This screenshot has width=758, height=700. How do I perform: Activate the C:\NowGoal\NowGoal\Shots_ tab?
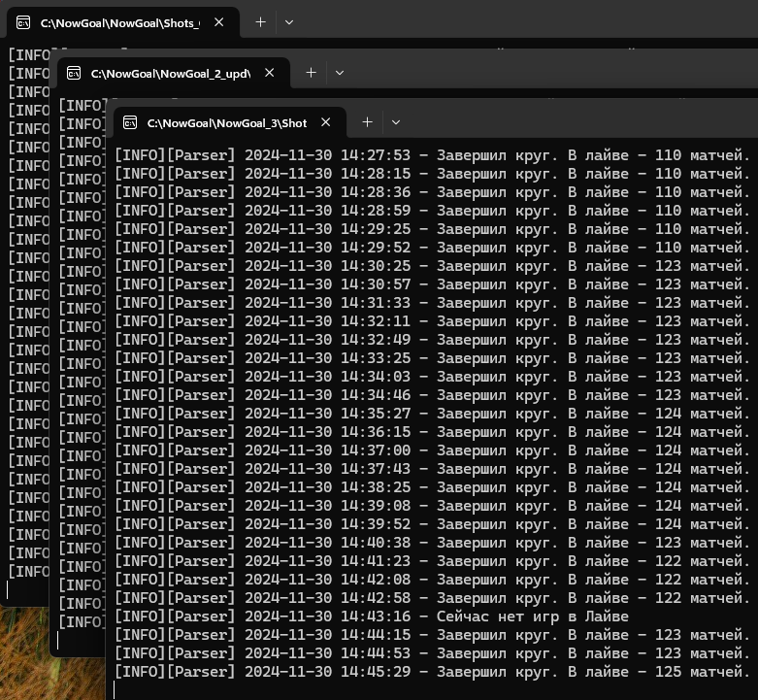click(x=119, y=22)
